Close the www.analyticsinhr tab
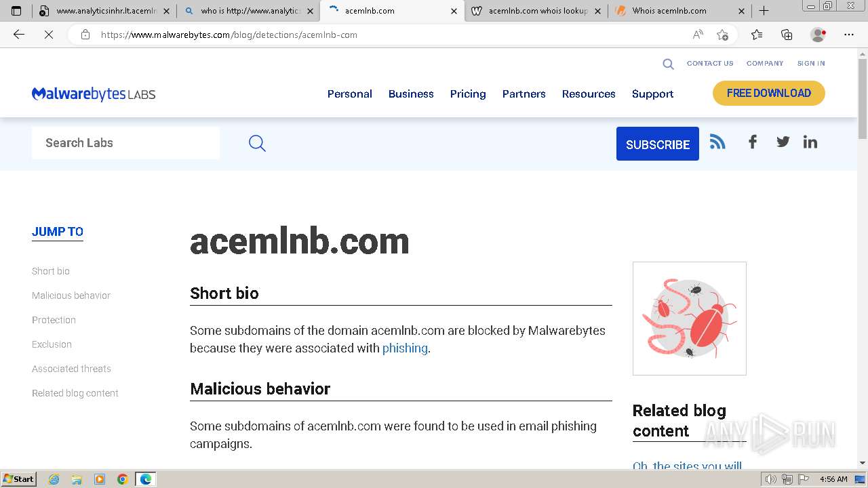 click(167, 11)
